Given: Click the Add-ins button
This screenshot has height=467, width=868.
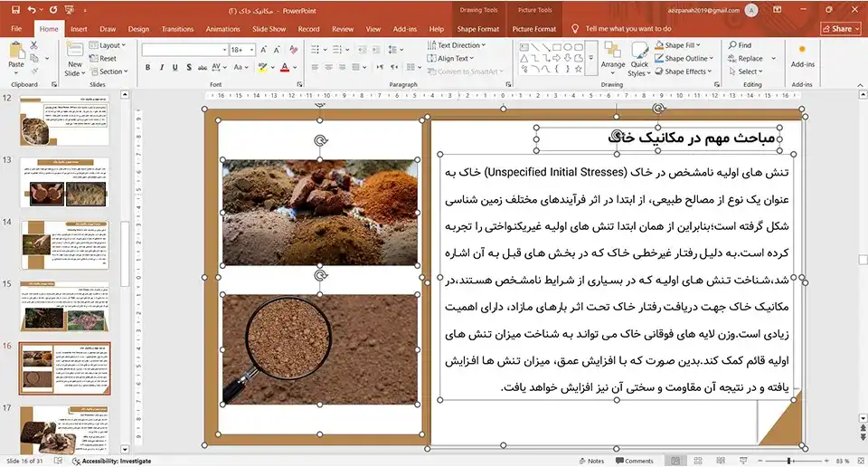Looking at the screenshot, I should (x=802, y=56).
